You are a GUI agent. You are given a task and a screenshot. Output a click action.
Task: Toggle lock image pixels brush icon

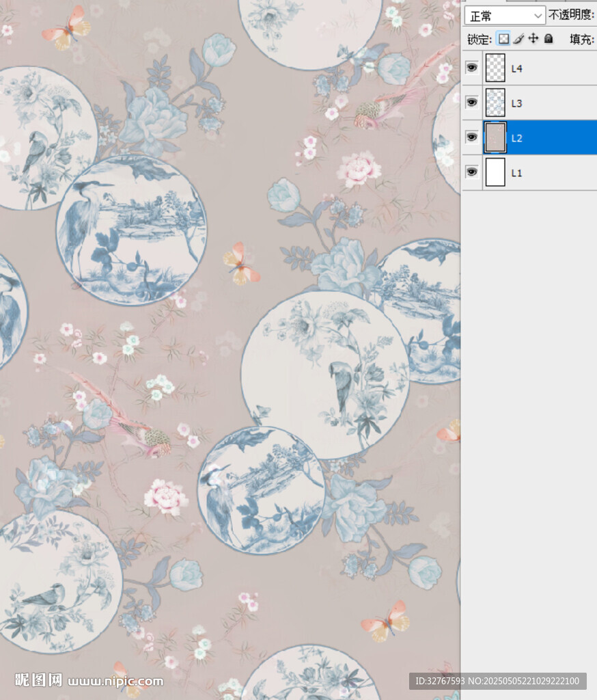pyautogui.click(x=518, y=39)
